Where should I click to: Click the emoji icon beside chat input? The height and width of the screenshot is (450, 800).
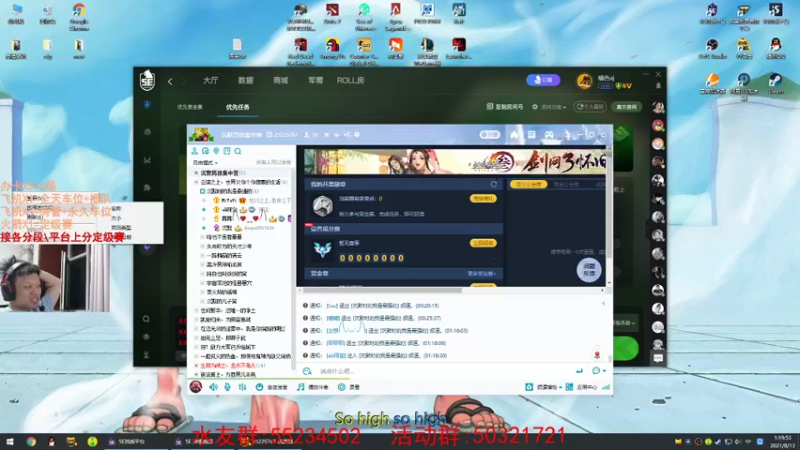point(307,371)
